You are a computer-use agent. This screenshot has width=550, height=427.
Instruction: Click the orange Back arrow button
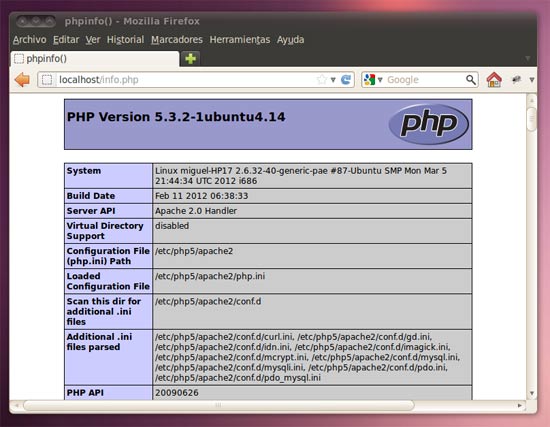point(22,80)
